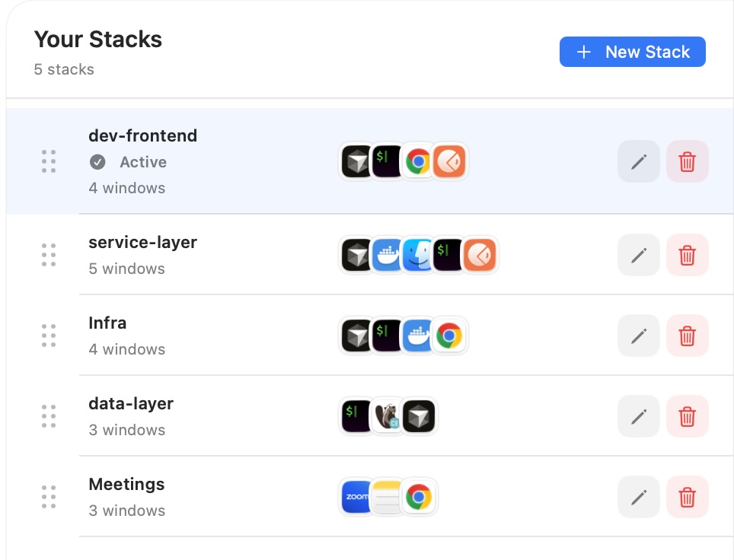Click the Docker icon in the service-layer stack
Screen dimensions: 734x560
[x=387, y=255]
